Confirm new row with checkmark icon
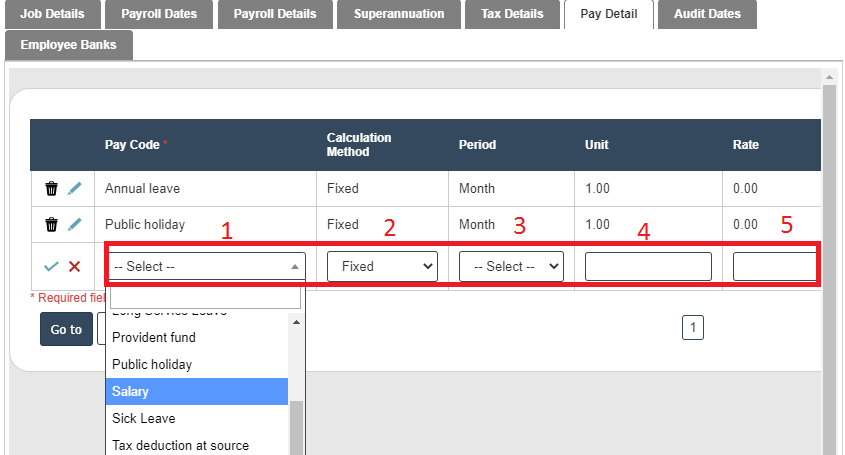The image size is (845, 455). pos(52,266)
